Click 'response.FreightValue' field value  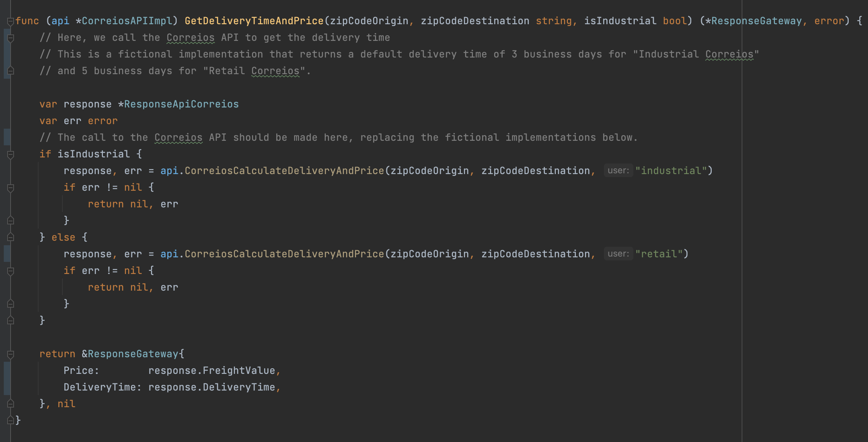point(212,370)
